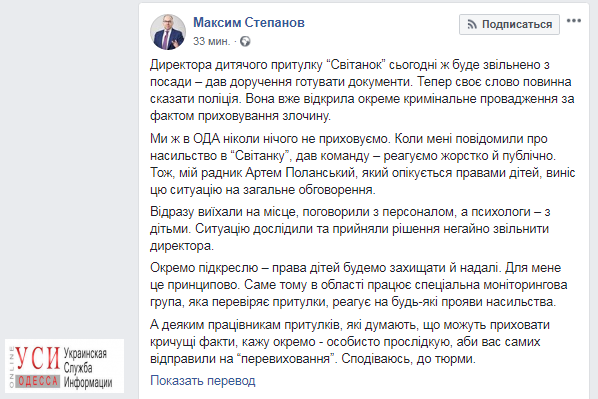Click the public globe privacy icon
Image resolution: width=598 pixels, height=399 pixels.
click(x=245, y=41)
